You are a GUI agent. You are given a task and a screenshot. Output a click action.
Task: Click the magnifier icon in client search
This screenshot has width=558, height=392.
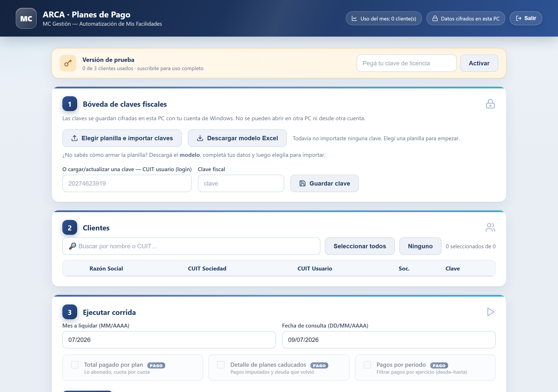tap(72, 246)
